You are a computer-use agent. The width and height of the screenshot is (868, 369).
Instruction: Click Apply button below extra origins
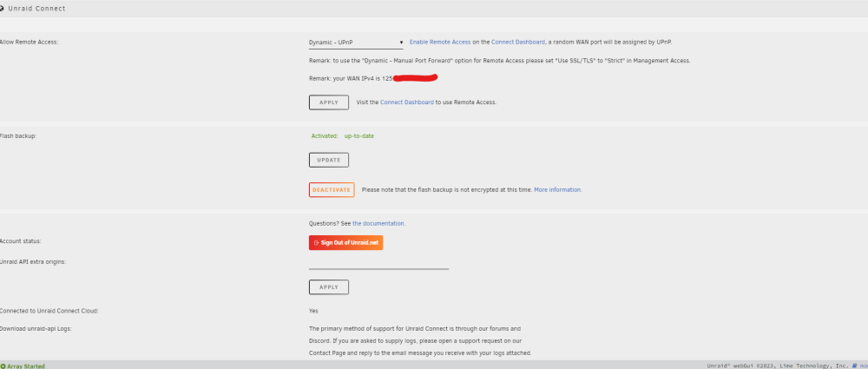329,287
